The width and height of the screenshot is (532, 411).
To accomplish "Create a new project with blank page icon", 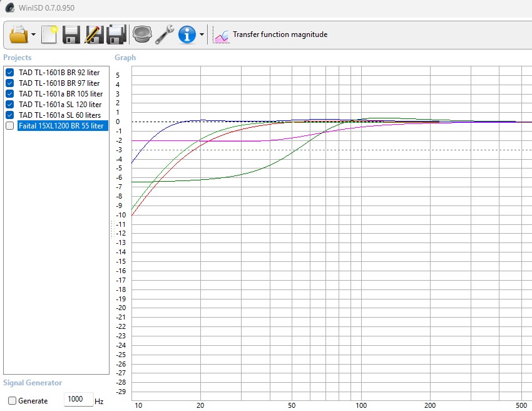I will (x=49, y=34).
